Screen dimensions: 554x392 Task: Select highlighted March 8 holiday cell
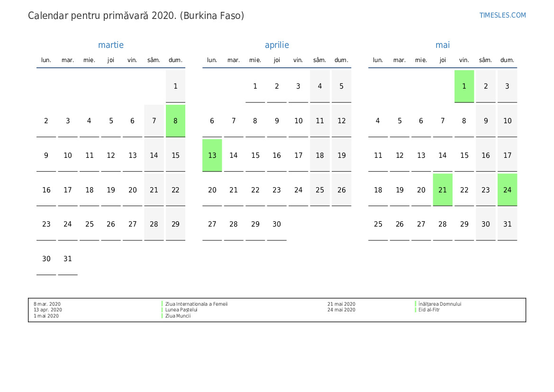coord(176,121)
